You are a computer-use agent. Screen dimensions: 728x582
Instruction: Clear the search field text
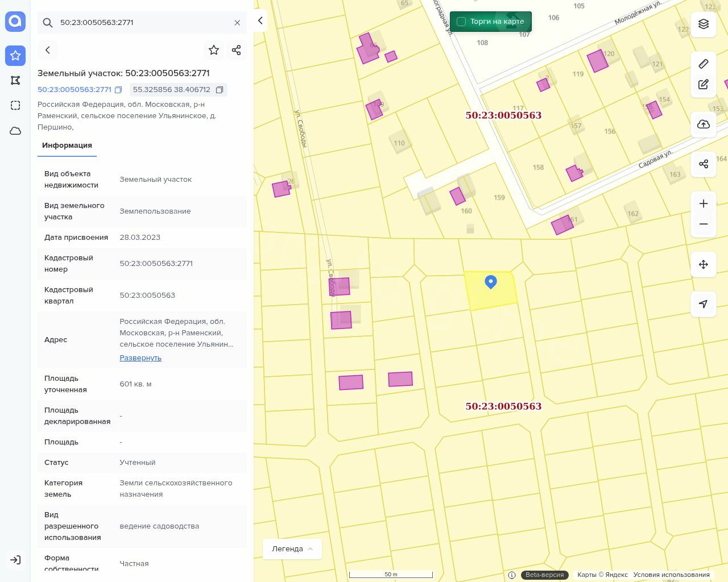pyautogui.click(x=237, y=23)
